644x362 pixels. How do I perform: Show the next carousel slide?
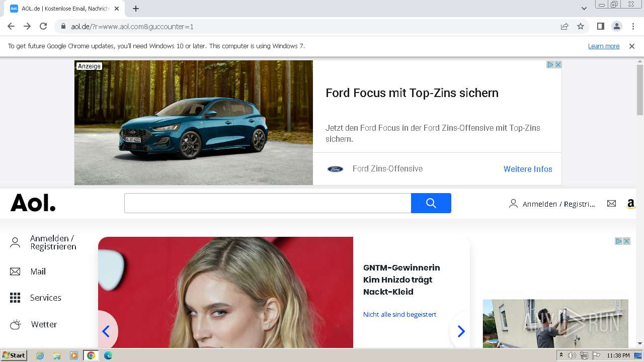pos(461,331)
